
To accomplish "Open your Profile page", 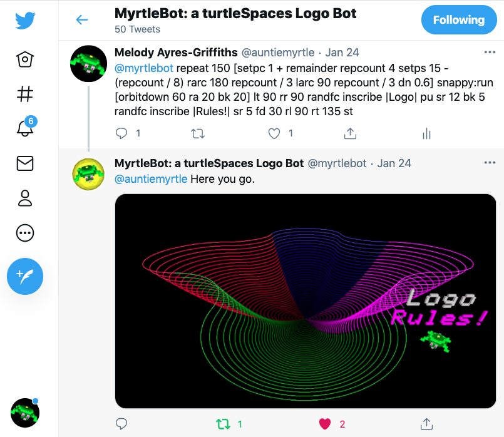I will point(25,198).
